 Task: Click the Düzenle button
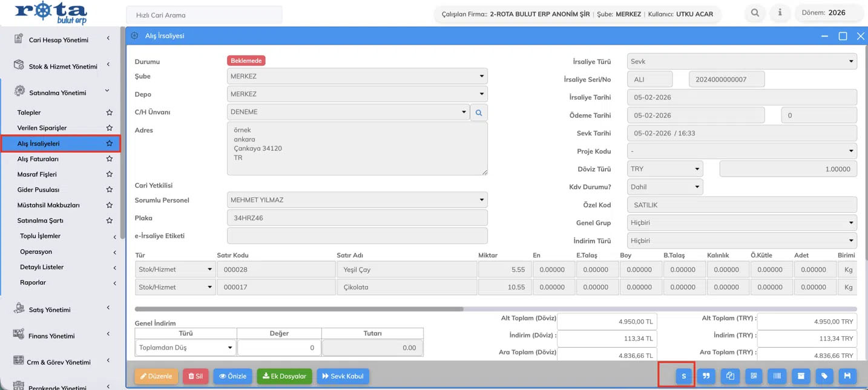pos(156,376)
